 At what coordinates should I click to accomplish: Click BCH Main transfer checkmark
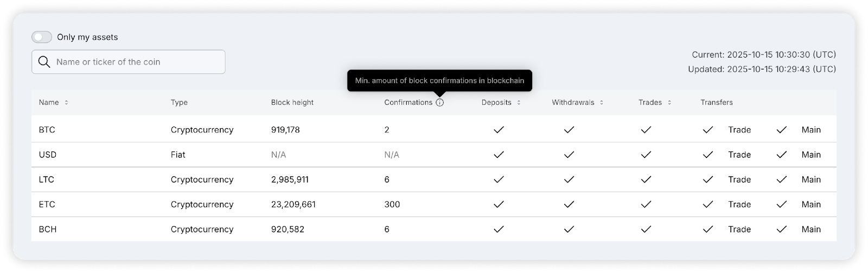[781, 230]
